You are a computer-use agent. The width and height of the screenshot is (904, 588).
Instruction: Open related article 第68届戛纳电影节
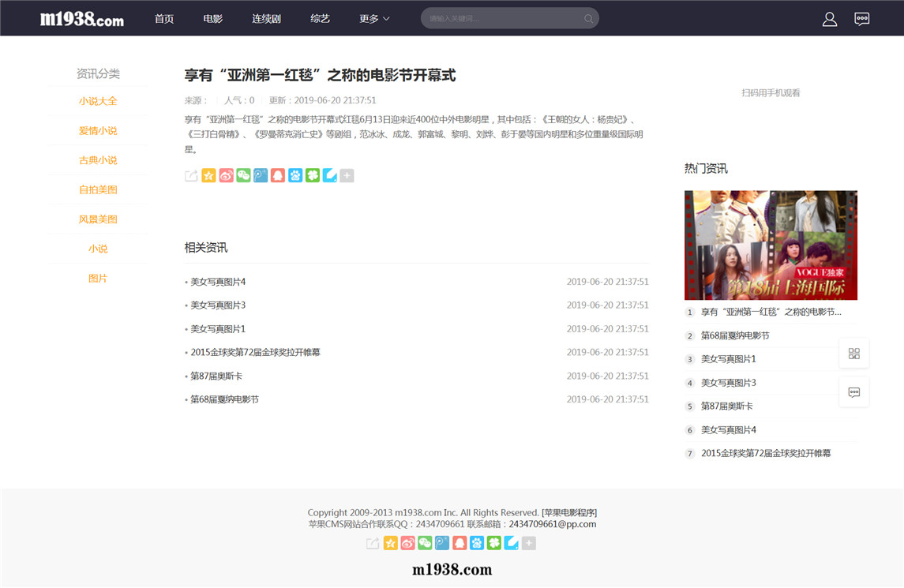coord(225,399)
